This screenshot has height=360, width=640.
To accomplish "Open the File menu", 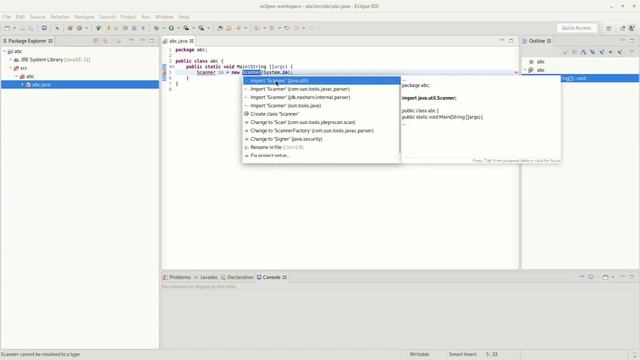I will pyautogui.click(x=7, y=17).
